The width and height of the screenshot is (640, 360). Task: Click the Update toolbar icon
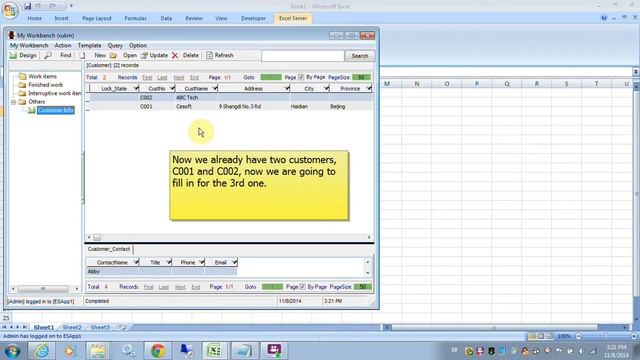(144, 55)
